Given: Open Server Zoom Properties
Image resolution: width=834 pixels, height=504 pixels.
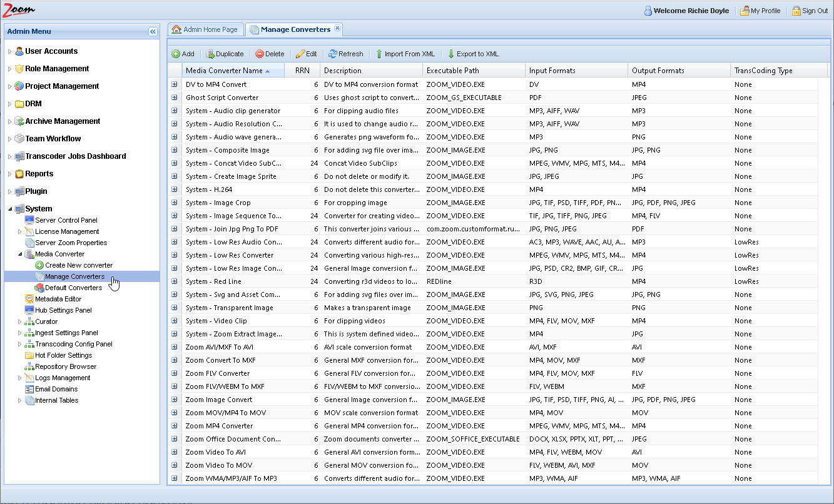Looking at the screenshot, I should coord(71,243).
